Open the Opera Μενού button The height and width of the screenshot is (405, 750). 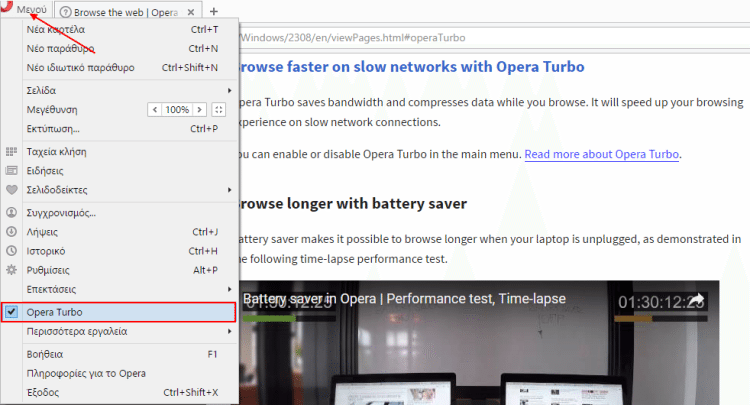click(24, 9)
